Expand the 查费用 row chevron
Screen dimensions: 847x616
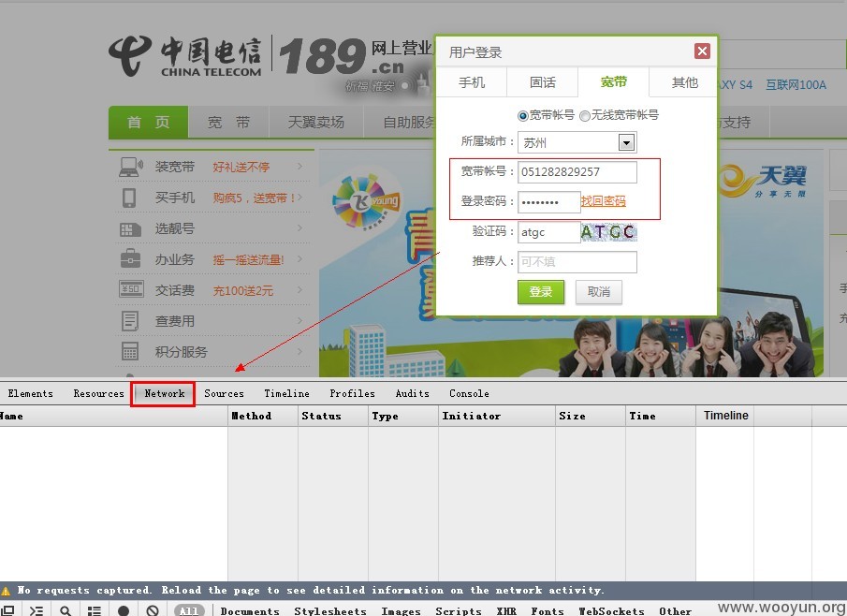[299, 320]
